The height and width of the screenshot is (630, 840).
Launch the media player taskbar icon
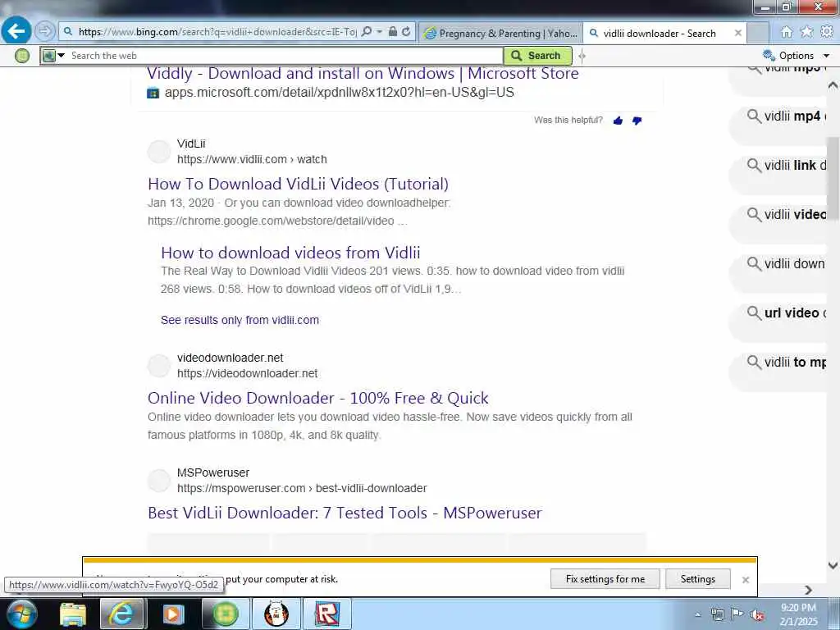(172, 614)
